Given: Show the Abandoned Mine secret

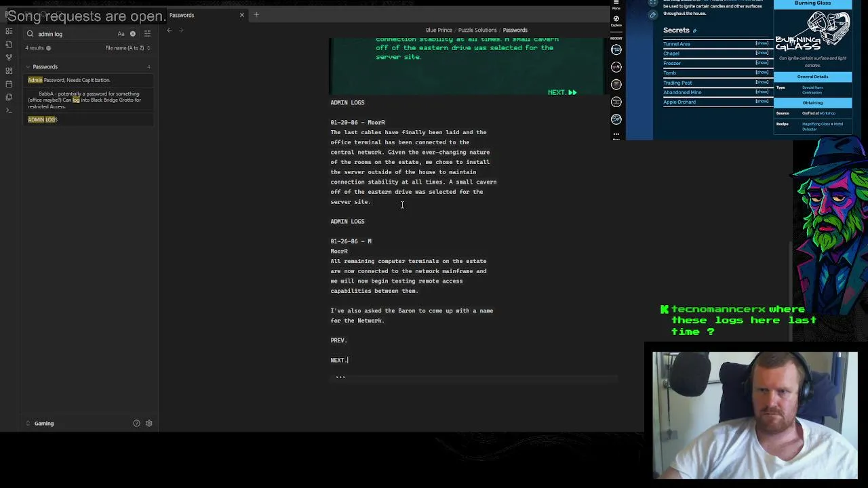Looking at the screenshot, I should [762, 91].
